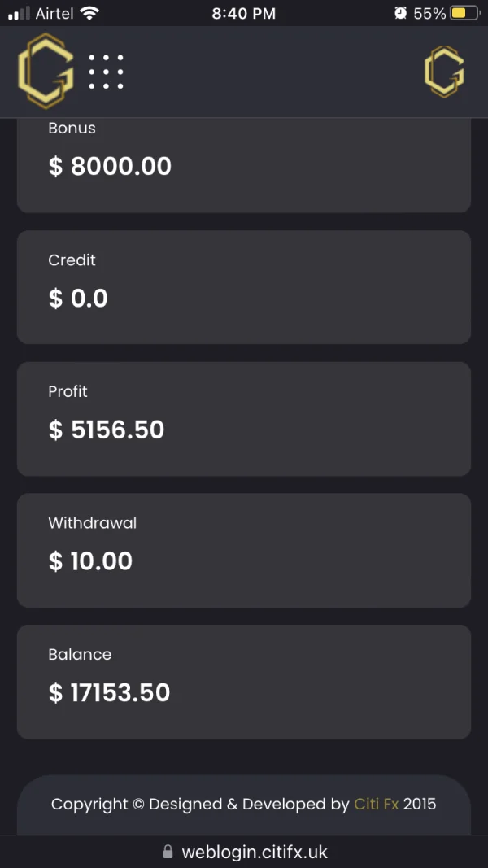
Task: Tap the $ 17153.50 balance amount
Action: (x=110, y=693)
